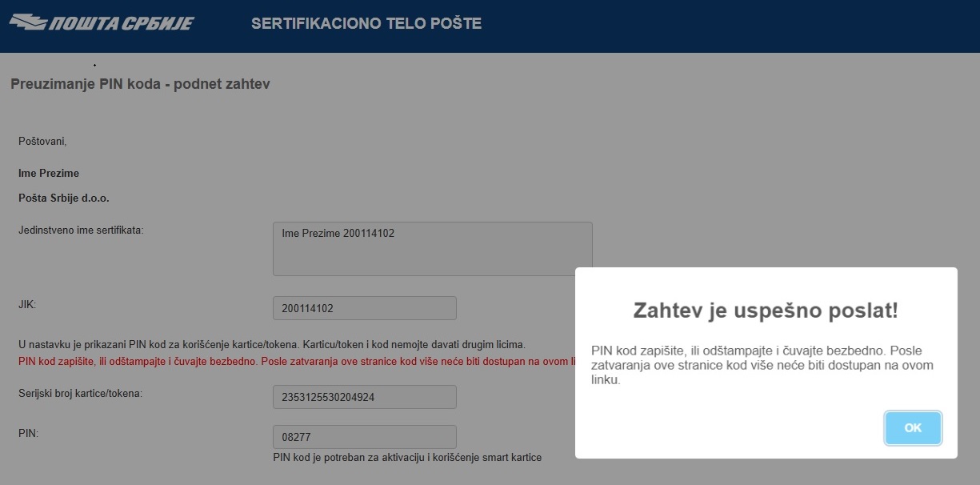Select the PIN field showing 08277
This screenshot has width=980, height=485.
[364, 437]
